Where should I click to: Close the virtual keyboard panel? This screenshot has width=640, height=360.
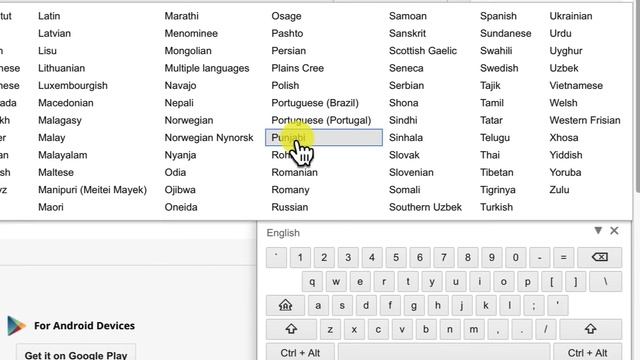(614, 231)
